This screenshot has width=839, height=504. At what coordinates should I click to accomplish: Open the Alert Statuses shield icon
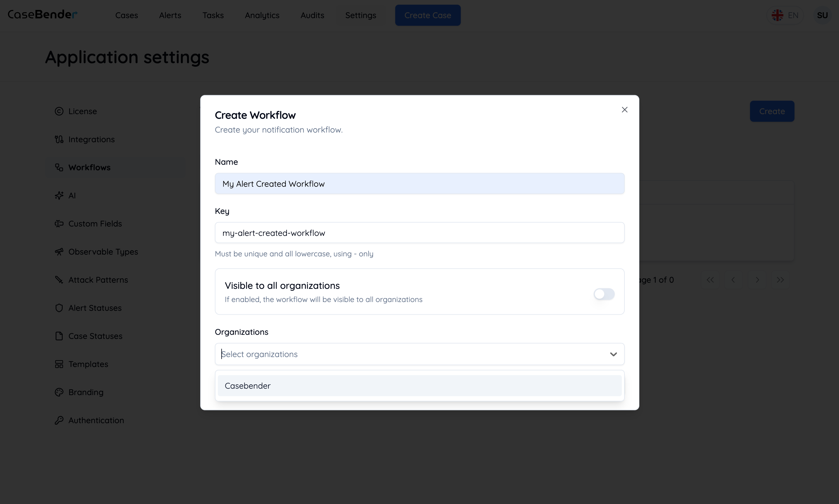(x=59, y=308)
